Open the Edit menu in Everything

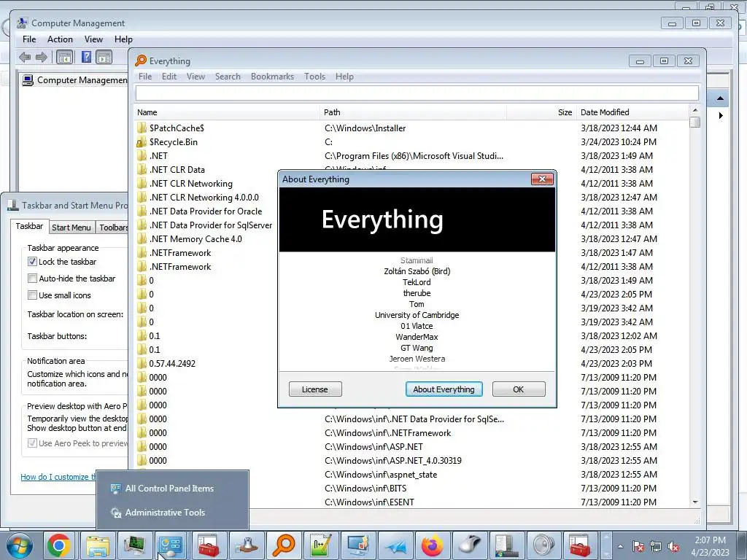pyautogui.click(x=169, y=76)
